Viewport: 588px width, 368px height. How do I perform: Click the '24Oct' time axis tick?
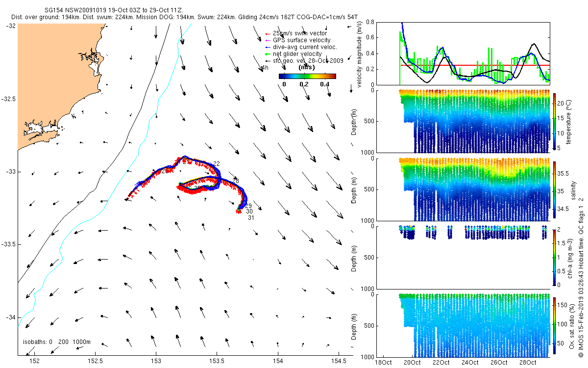(x=470, y=363)
